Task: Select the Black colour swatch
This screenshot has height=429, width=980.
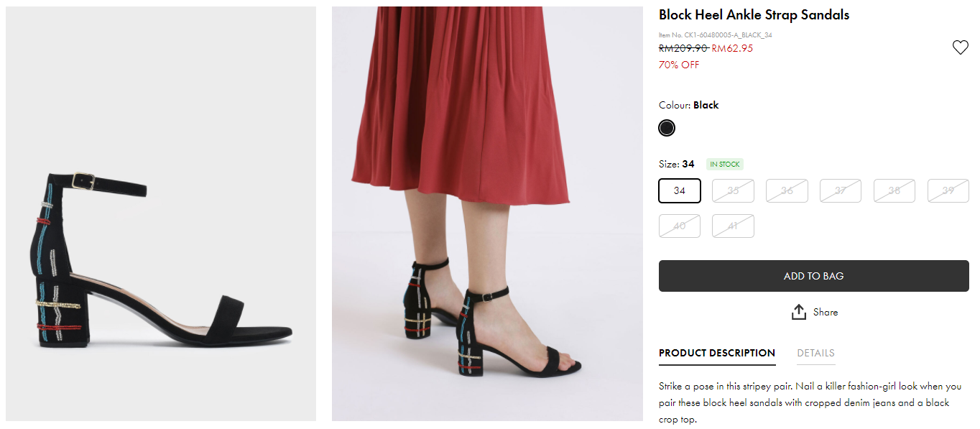Action: pyautogui.click(x=667, y=128)
